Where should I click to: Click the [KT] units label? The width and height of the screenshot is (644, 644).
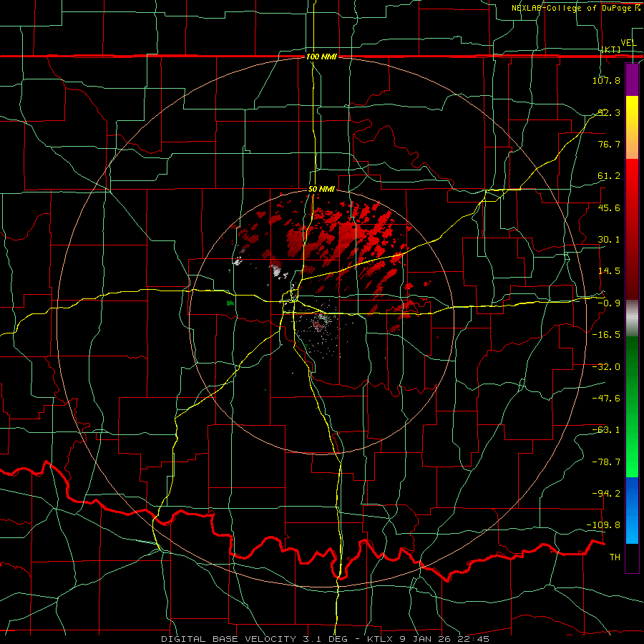click(611, 49)
